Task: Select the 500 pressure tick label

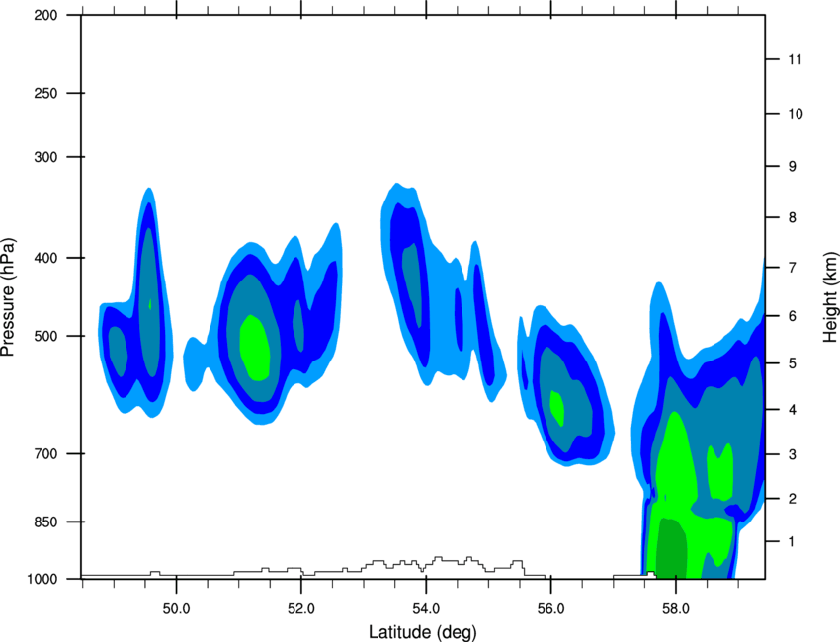Action: pyautogui.click(x=45, y=336)
